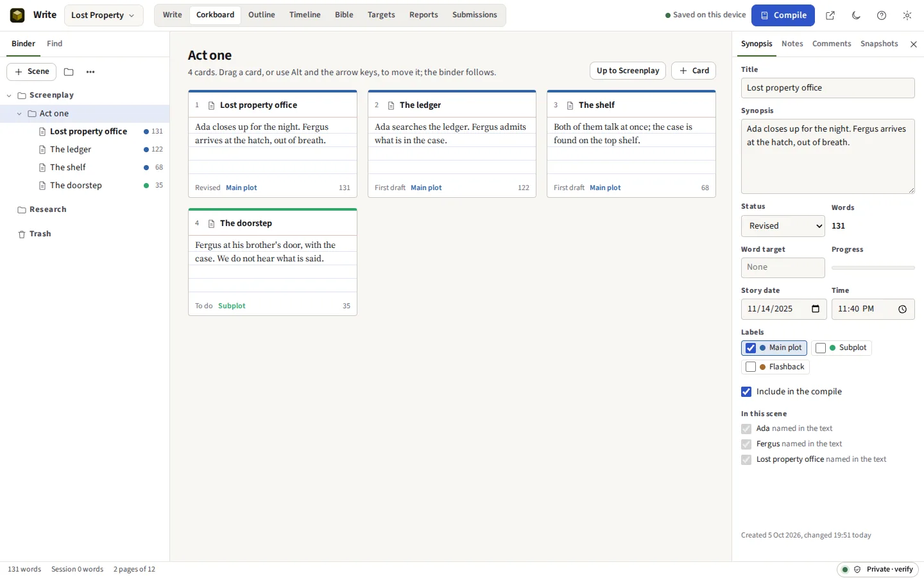Click the word target progress bar
The image size is (924, 578).
[x=873, y=268]
